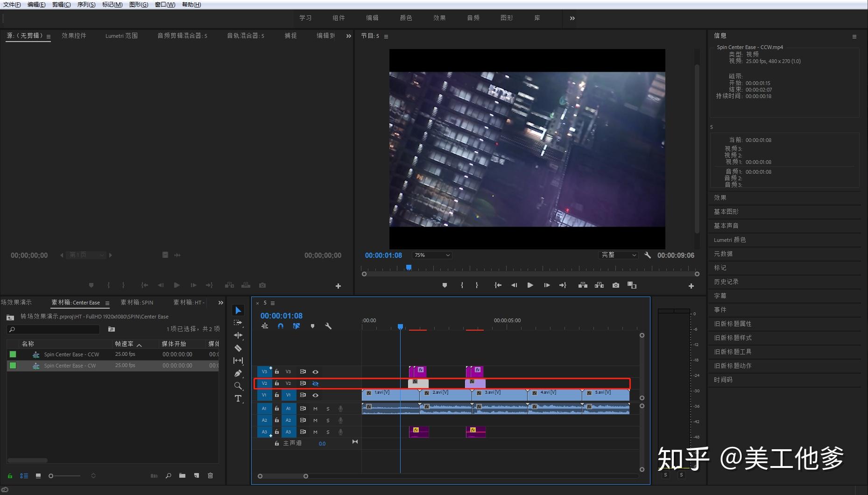Viewport: 868px width, 495px height.
Task: Toggle lock on V1 track
Action: point(276,395)
